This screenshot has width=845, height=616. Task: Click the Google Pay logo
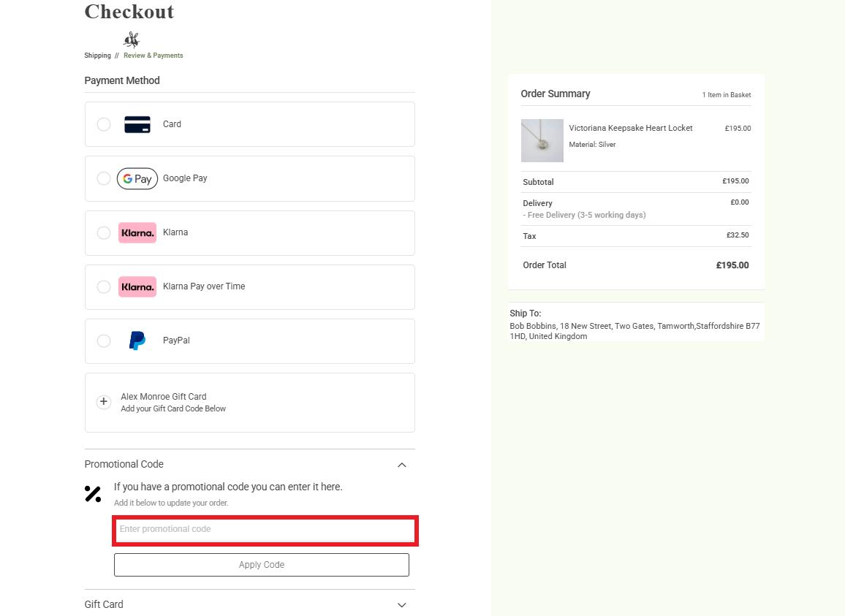pyautogui.click(x=137, y=178)
